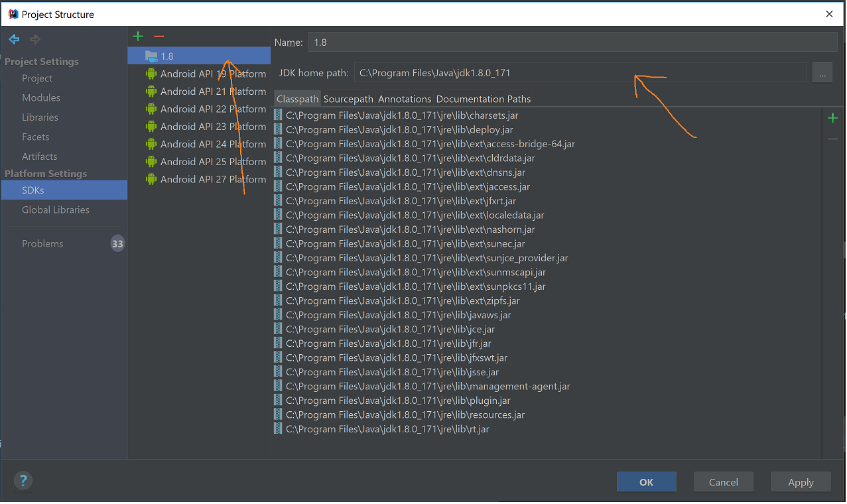Screen dimensions: 847x504
Task: Confirm with the OK button
Action: click(x=647, y=482)
